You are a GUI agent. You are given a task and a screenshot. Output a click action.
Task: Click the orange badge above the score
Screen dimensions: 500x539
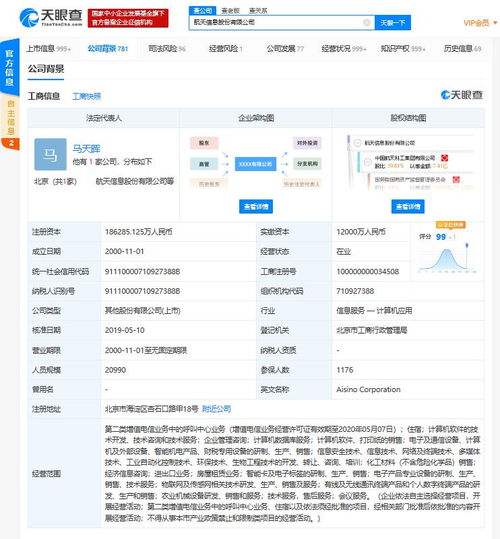[x=451, y=225]
